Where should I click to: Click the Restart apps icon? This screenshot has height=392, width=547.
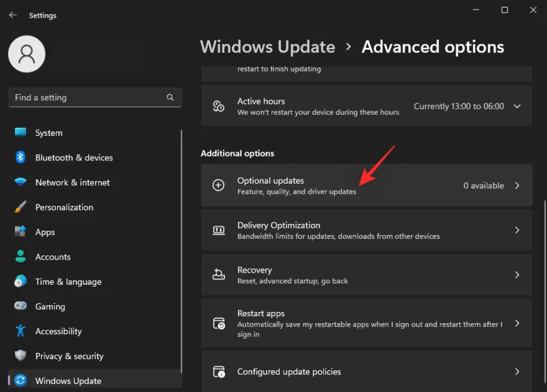point(219,323)
